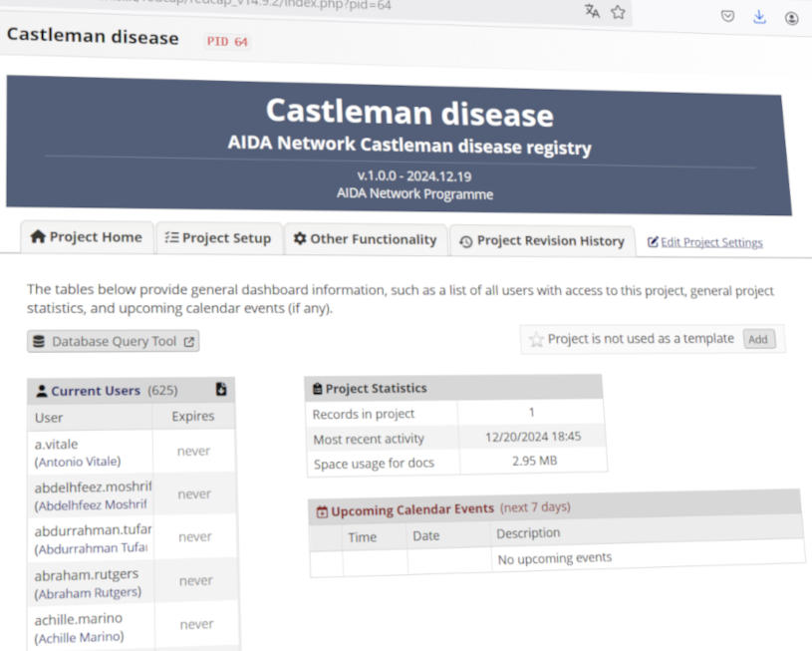
Task: Click the Description column header in calendar table
Action: click(x=528, y=533)
